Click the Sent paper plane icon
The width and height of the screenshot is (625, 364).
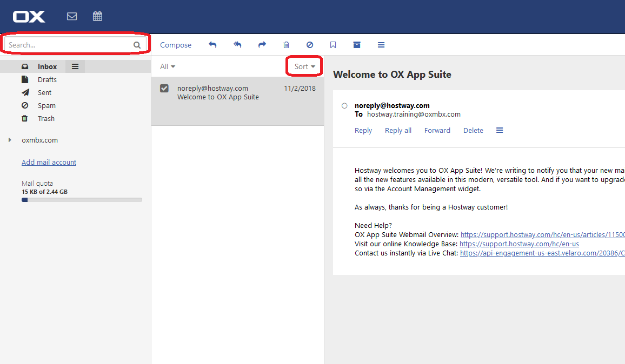point(25,92)
